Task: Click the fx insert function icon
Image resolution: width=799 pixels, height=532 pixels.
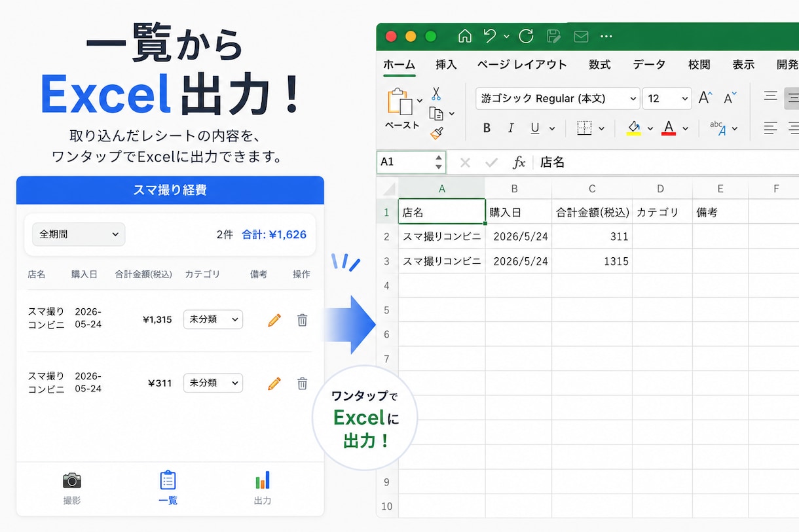Action: 519,162
